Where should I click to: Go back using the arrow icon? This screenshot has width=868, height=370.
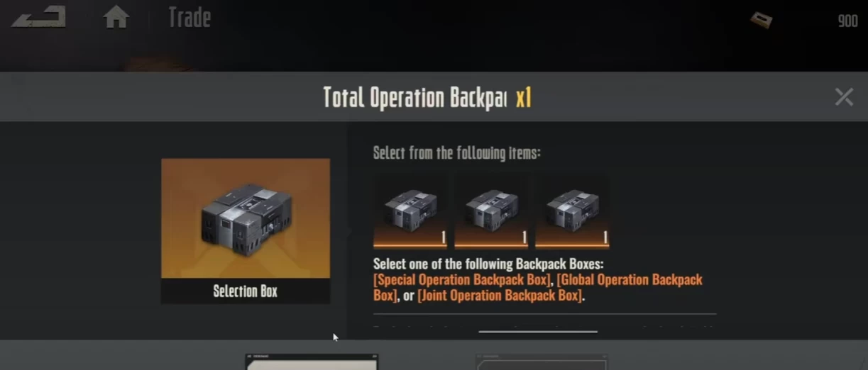coord(39,18)
